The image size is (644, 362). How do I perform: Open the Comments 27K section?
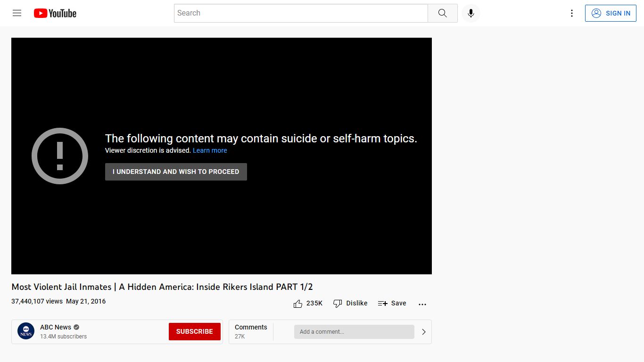tap(251, 331)
